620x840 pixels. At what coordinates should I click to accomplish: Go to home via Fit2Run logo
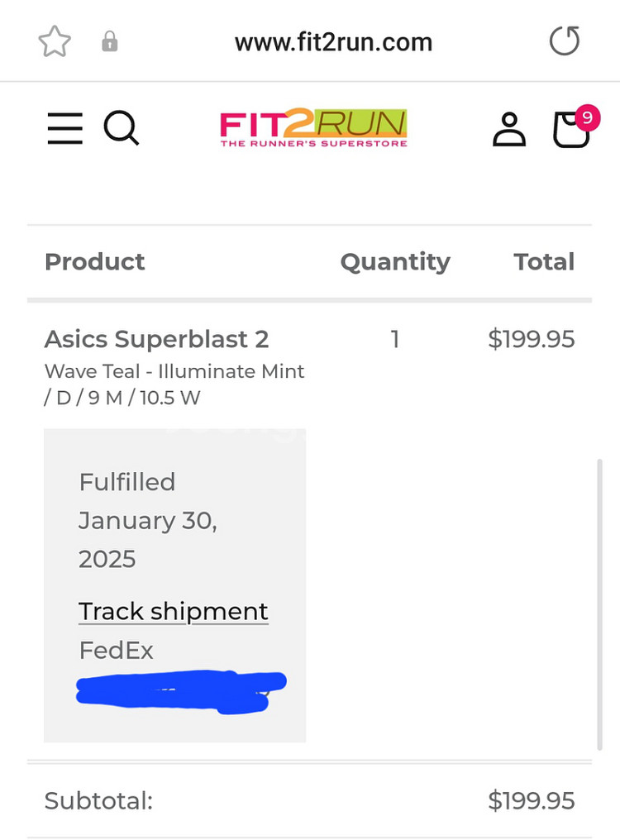click(x=313, y=127)
